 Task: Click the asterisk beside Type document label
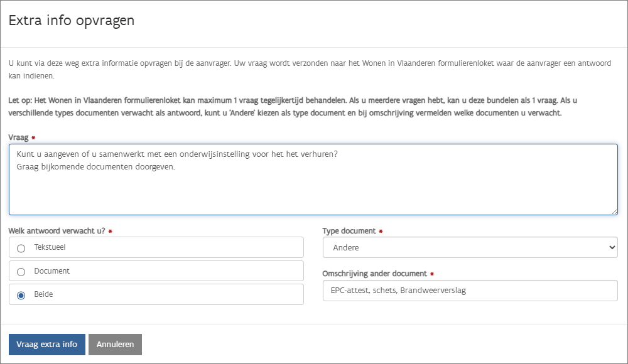pyautogui.click(x=381, y=232)
